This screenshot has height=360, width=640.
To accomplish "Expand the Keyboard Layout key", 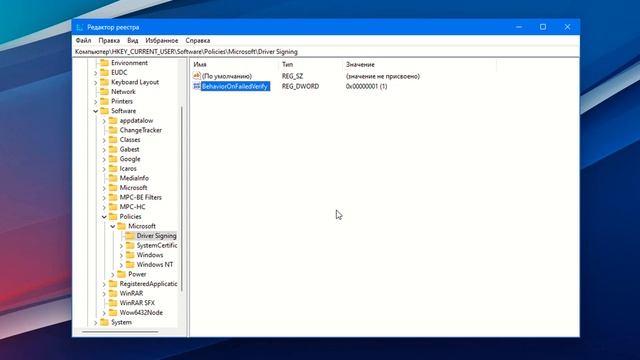I will point(96,82).
